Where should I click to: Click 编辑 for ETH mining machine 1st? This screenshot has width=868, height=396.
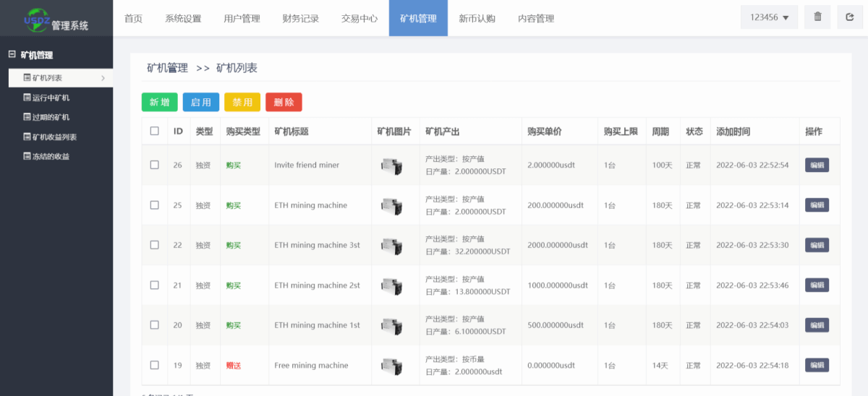[817, 325]
